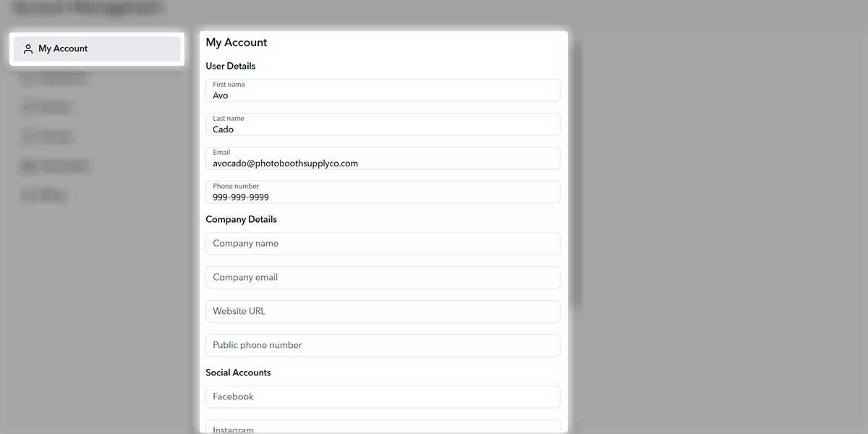Click the User Details section heading
The height and width of the screenshot is (434, 868).
tap(231, 67)
